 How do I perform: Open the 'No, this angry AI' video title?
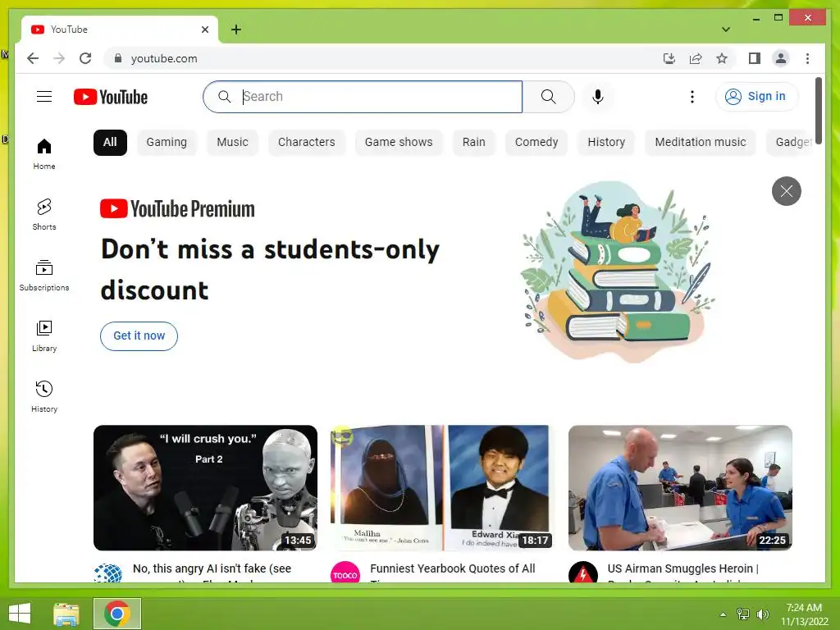pos(212,571)
